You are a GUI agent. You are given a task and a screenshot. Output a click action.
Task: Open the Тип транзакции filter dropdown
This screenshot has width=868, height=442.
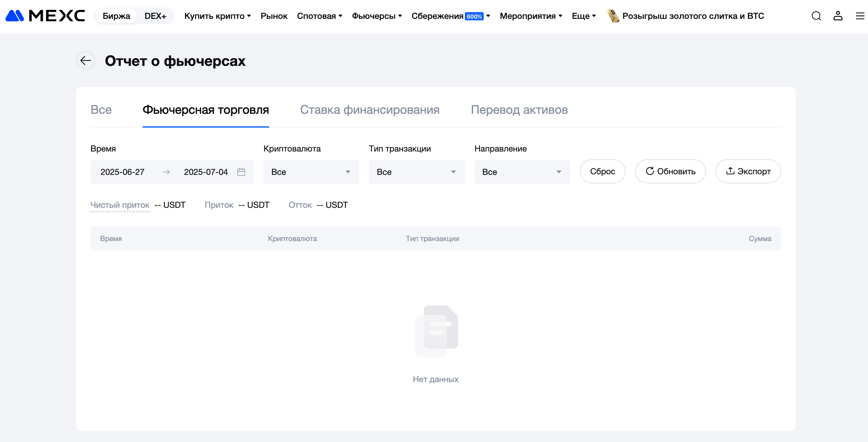point(417,172)
